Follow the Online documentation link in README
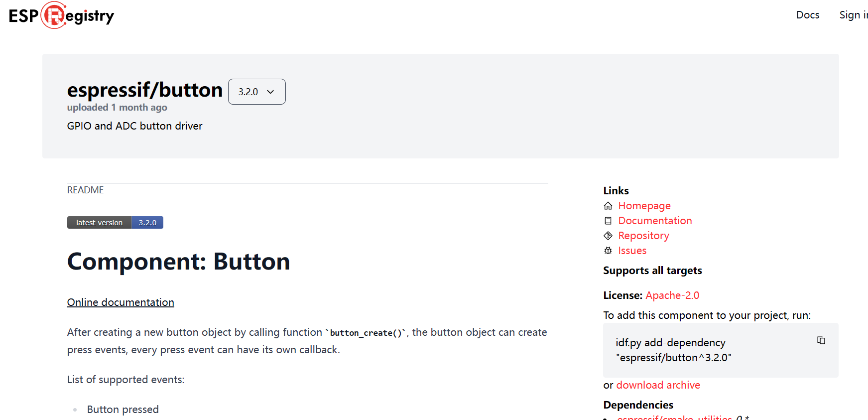 [x=121, y=302]
